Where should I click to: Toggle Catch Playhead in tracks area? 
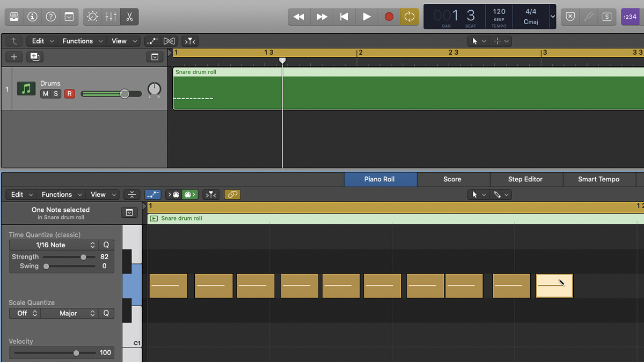click(190, 41)
